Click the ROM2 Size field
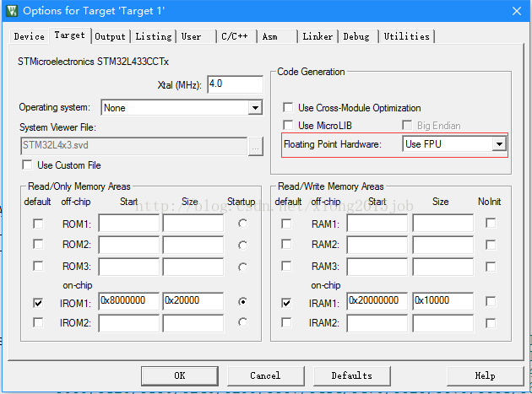This screenshot has height=394, width=532. [x=193, y=245]
